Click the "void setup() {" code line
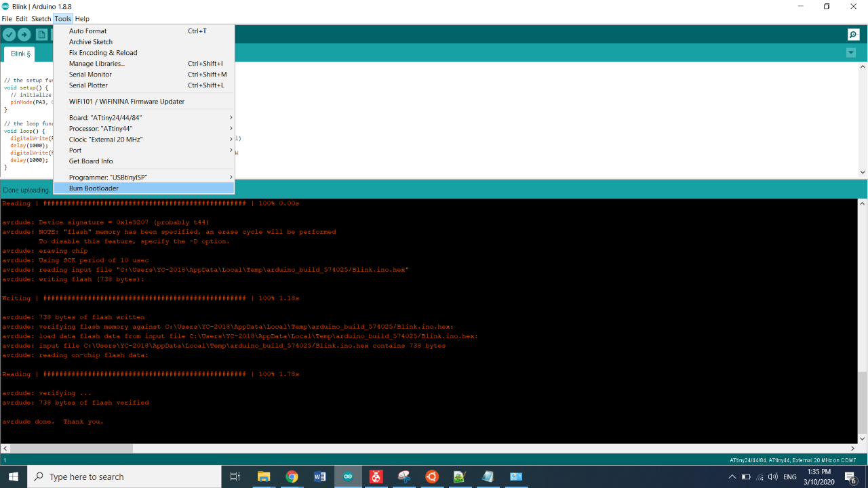 pyautogui.click(x=26, y=87)
